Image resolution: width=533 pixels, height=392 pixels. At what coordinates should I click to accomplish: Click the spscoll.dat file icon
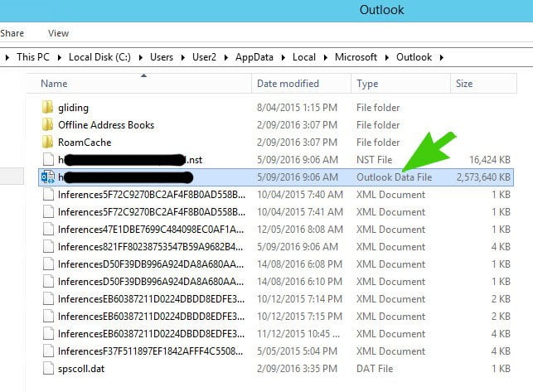[x=48, y=369]
